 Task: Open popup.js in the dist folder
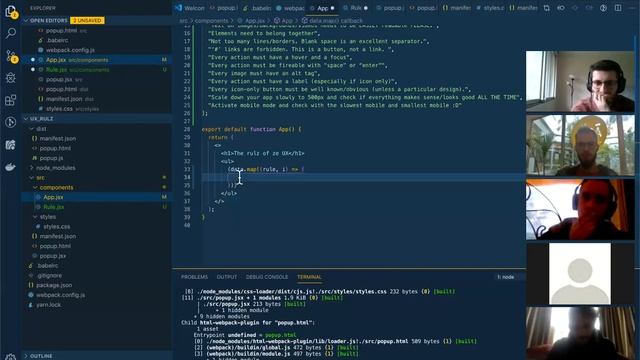(51, 158)
